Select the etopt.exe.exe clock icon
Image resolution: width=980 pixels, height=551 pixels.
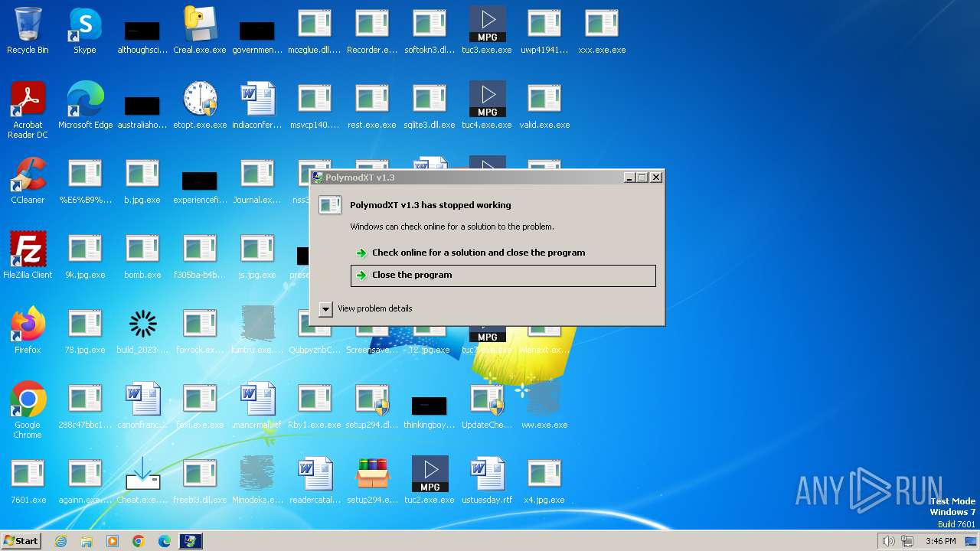(200, 106)
